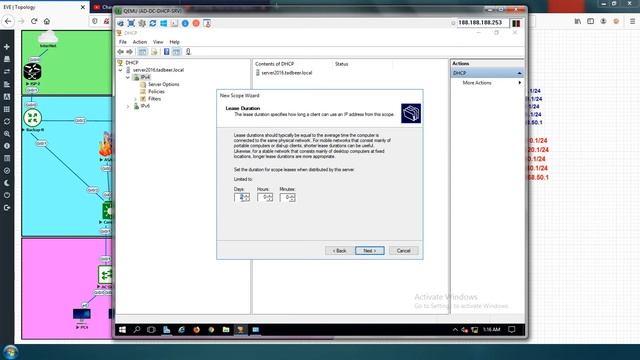640x360 pixels.
Task: Click Cancel in the New Scope Wizard
Action: pyautogui.click(x=404, y=251)
